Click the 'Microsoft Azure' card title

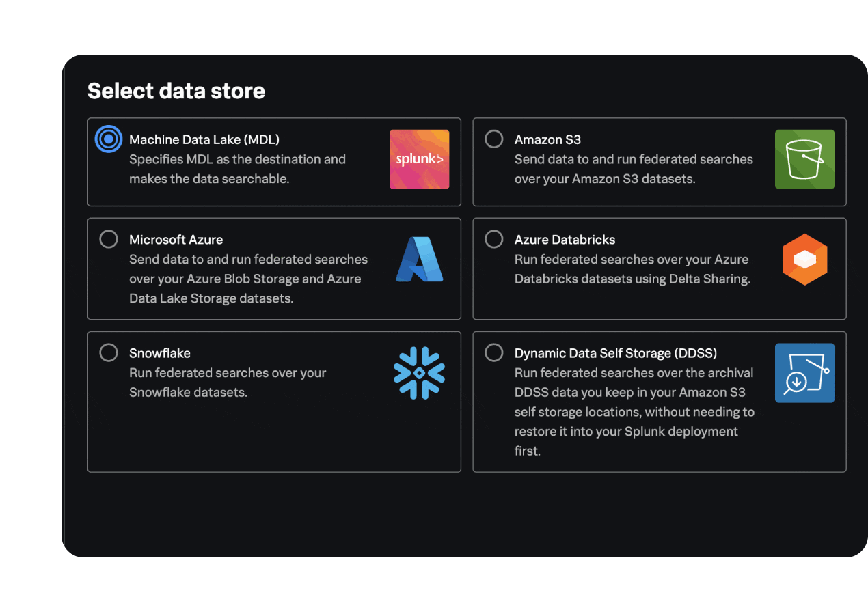[176, 240]
